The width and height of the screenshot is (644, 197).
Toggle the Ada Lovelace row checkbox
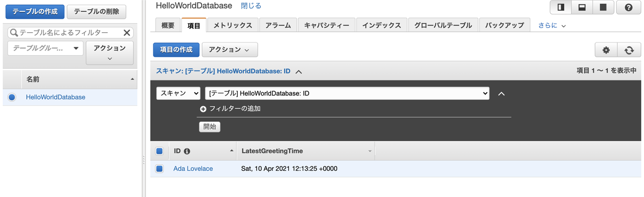[x=159, y=169]
